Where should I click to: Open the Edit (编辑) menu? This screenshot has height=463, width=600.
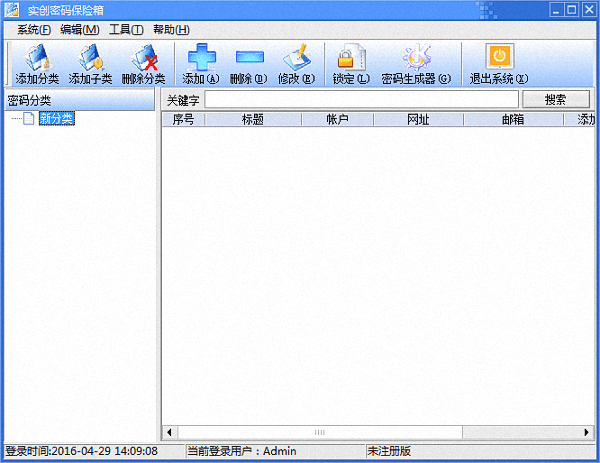[79, 30]
